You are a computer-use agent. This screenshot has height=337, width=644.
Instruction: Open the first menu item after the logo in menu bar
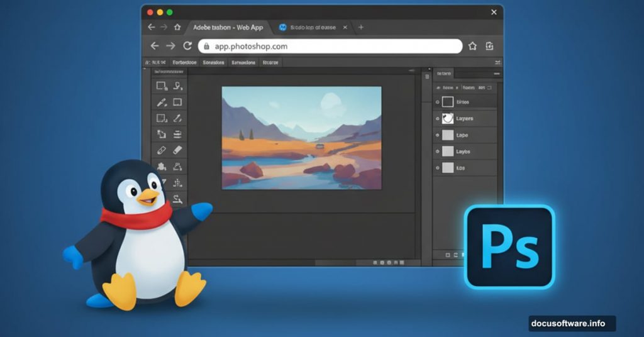(184, 62)
